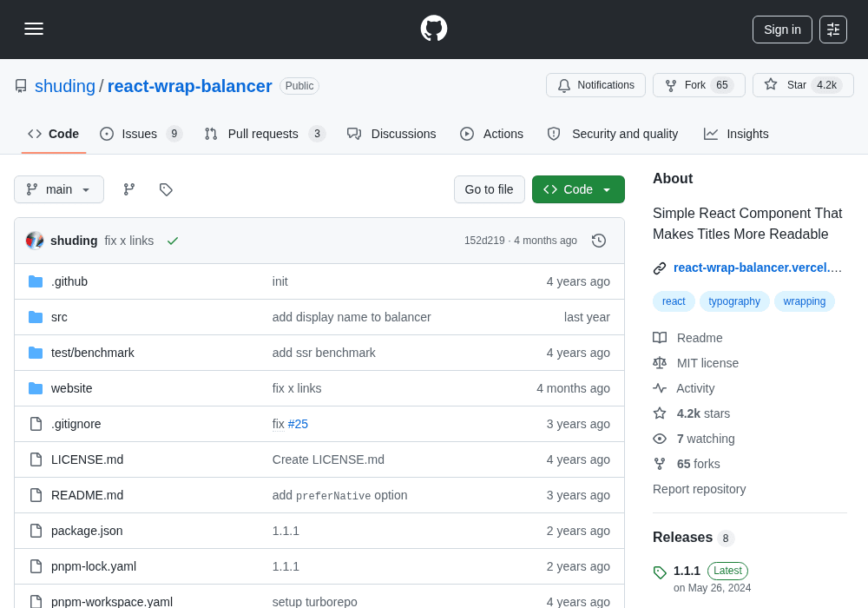
Task: Open the pnpm-lock.yaml file
Action: (94, 566)
